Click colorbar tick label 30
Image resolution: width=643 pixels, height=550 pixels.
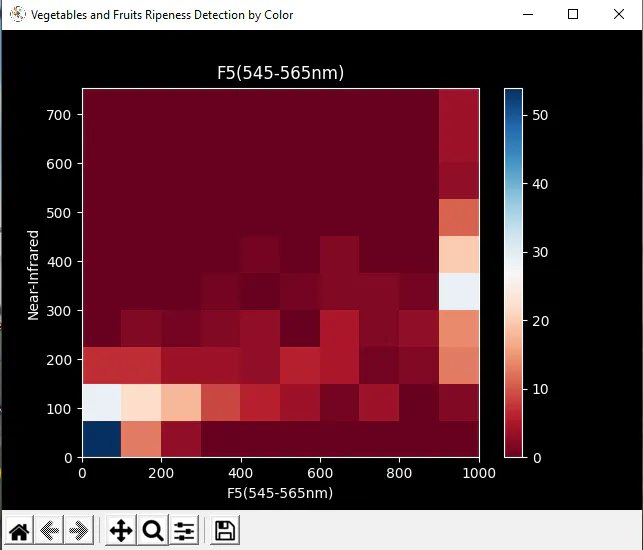pos(540,252)
